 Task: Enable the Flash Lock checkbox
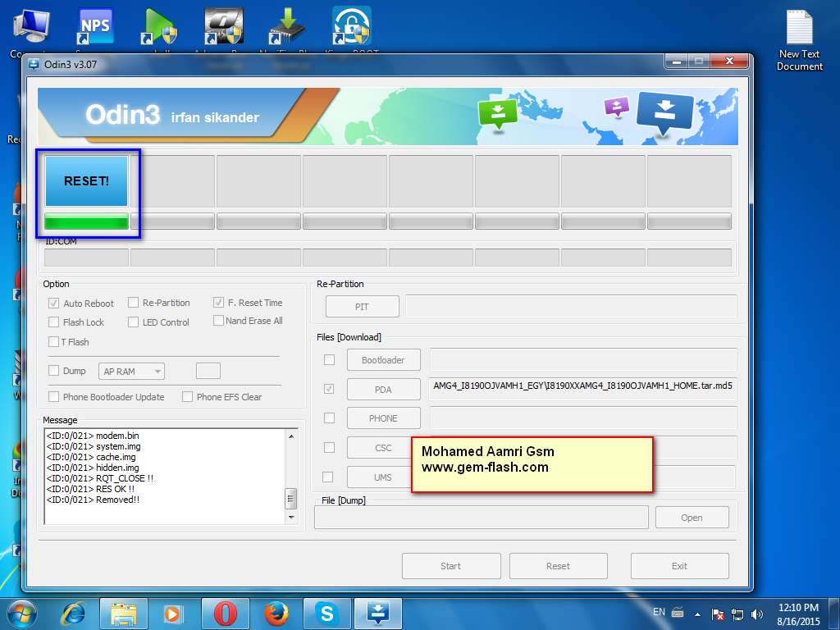(53, 322)
